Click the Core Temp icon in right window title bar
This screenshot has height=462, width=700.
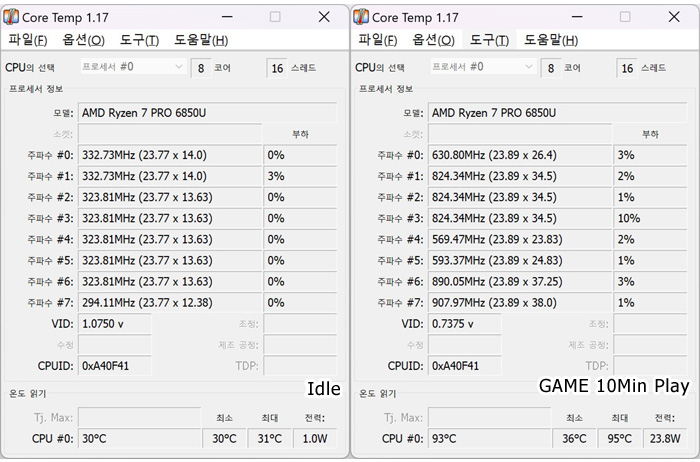[366, 17]
